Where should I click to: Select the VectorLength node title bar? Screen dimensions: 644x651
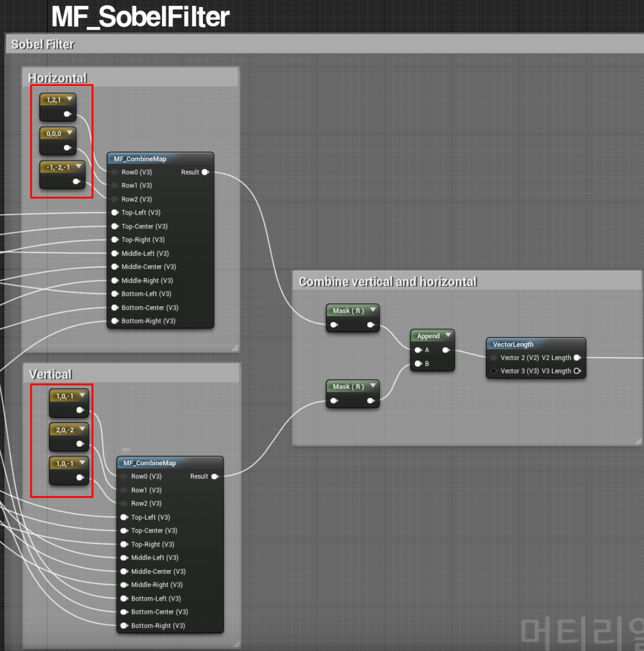[536, 344]
